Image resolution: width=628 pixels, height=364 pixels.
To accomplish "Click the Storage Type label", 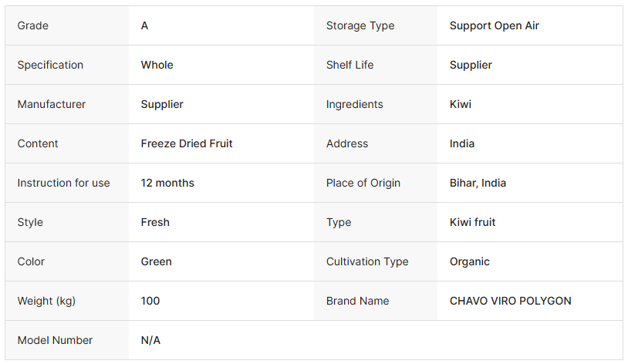I will pos(360,25).
